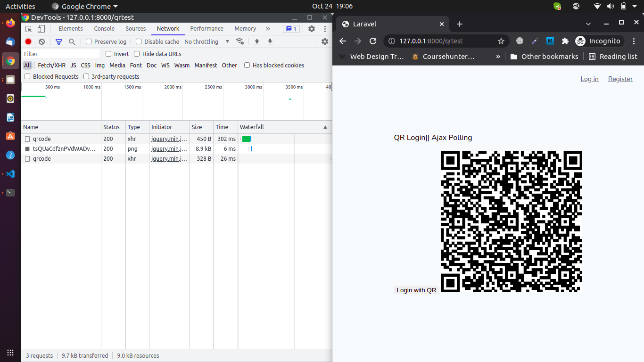Enable Disable cache checkbox
This screenshot has width=644, height=362.
pyautogui.click(x=139, y=41)
